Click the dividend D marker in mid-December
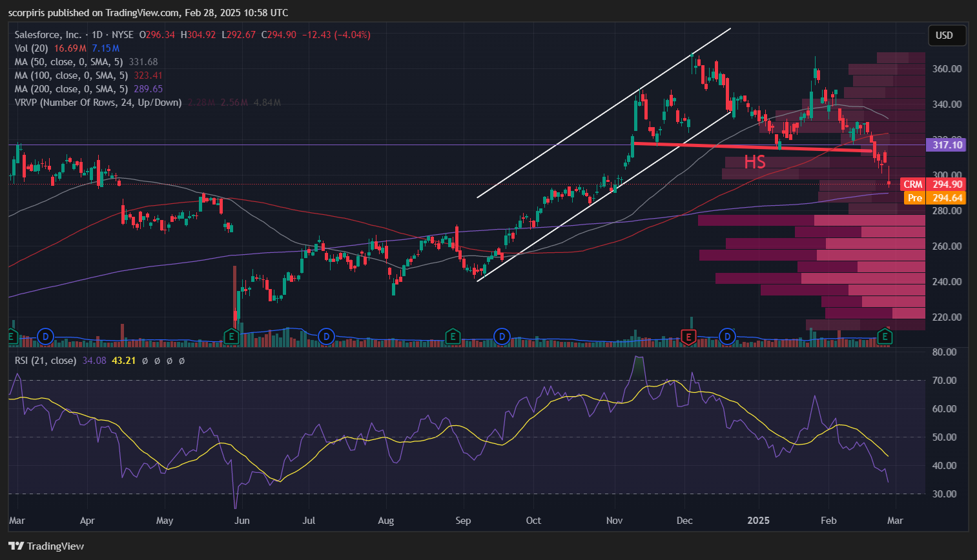Screen dimensions: 977x560 point(728,336)
